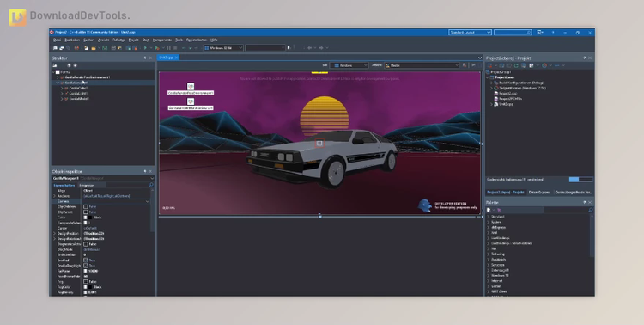Toggle the EnableDragHighlight checkbox
The width and height of the screenshot is (644, 325).
tap(85, 266)
